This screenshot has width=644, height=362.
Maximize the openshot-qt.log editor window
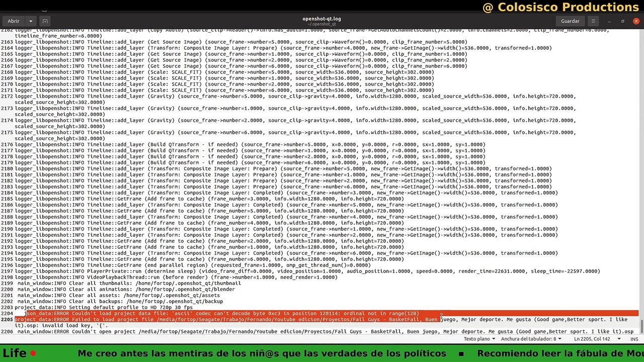click(x=622, y=21)
